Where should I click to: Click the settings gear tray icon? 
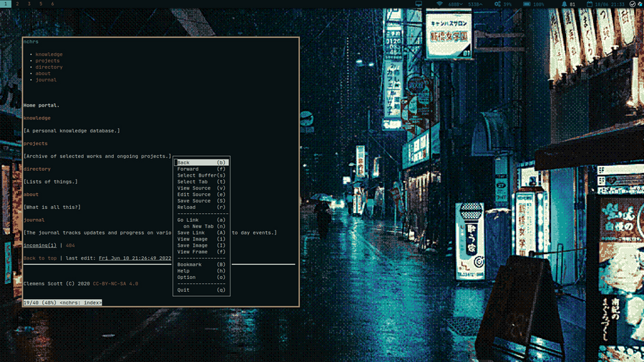tap(640, 4)
